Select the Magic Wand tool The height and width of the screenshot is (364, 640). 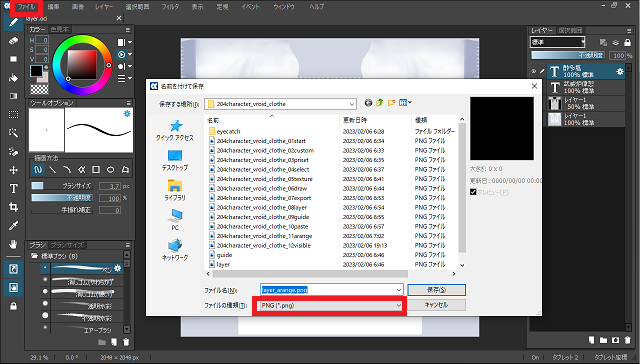13,133
